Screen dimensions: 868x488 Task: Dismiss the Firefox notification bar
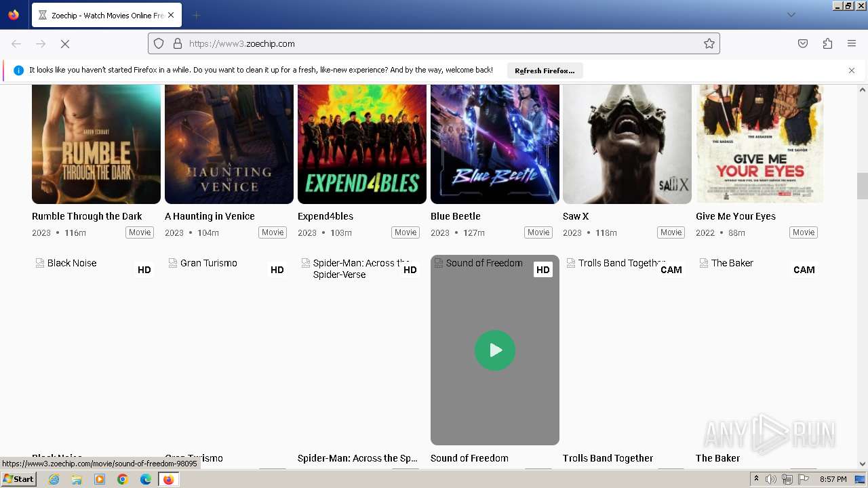[x=852, y=70]
